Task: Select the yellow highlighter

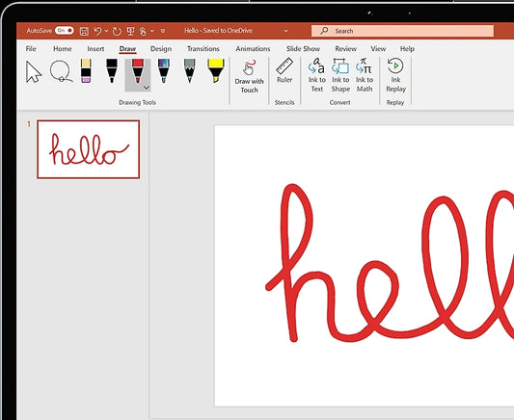Action: tap(216, 70)
